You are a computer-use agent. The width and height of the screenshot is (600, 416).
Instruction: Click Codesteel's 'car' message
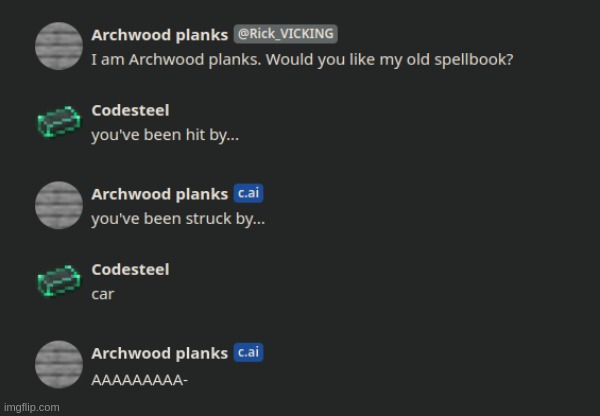click(x=103, y=294)
